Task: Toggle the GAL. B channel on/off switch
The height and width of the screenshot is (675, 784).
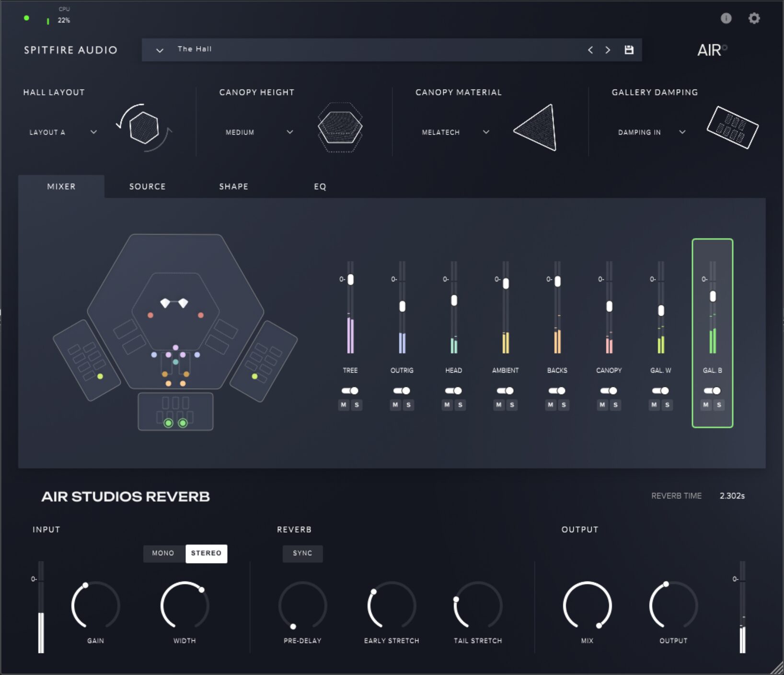Action: tap(712, 391)
